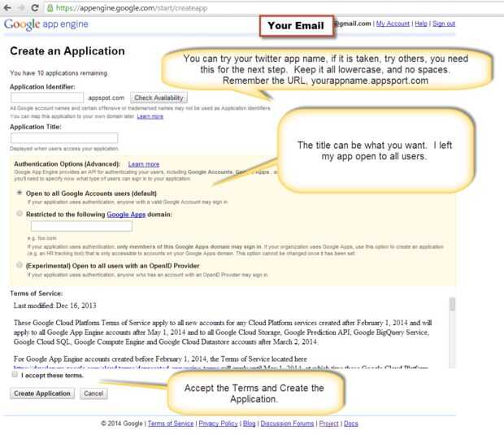Click the Google app engine logo

[x=46, y=24]
